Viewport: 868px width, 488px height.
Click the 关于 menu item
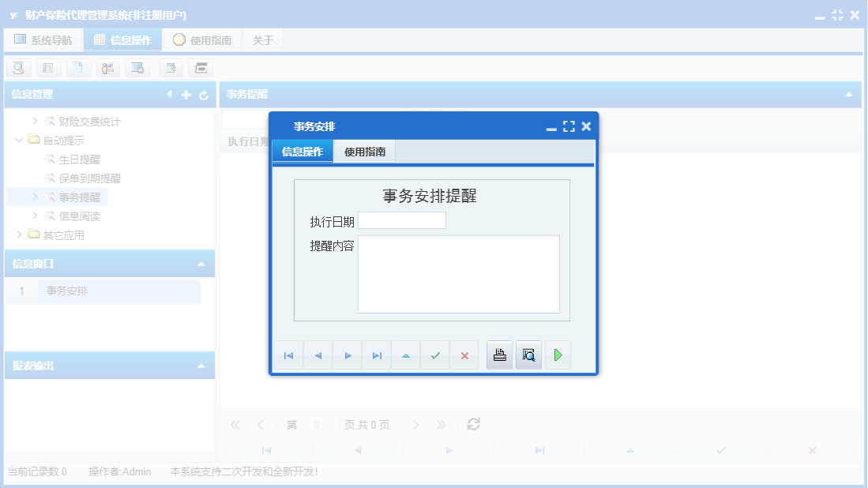(262, 39)
